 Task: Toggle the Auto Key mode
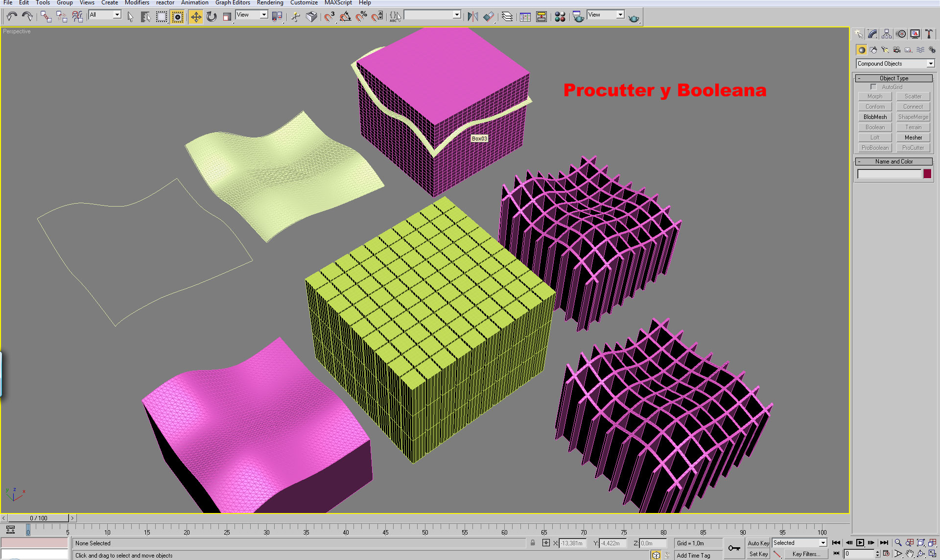pos(758,543)
